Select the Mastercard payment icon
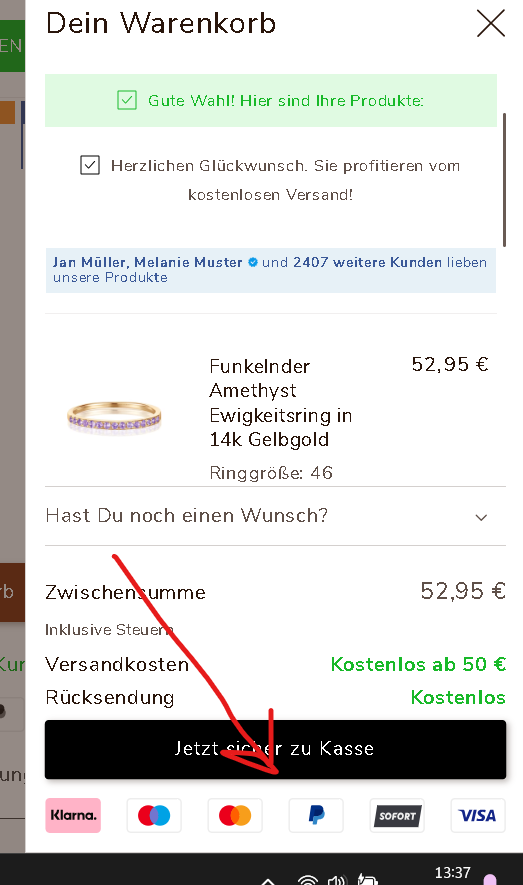This screenshot has width=523, height=885. pyautogui.click(x=235, y=815)
